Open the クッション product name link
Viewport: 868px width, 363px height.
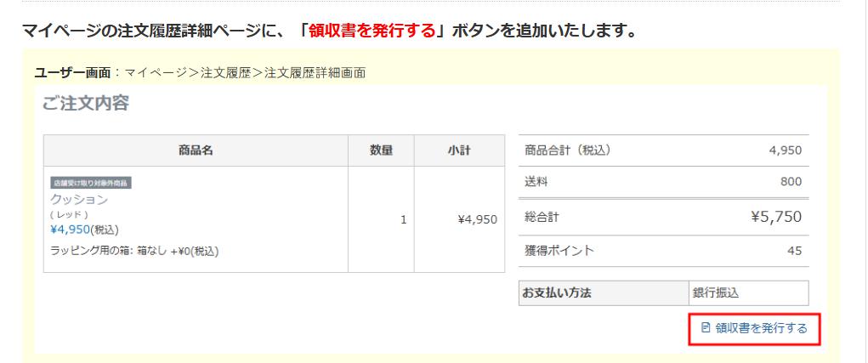tap(79, 200)
